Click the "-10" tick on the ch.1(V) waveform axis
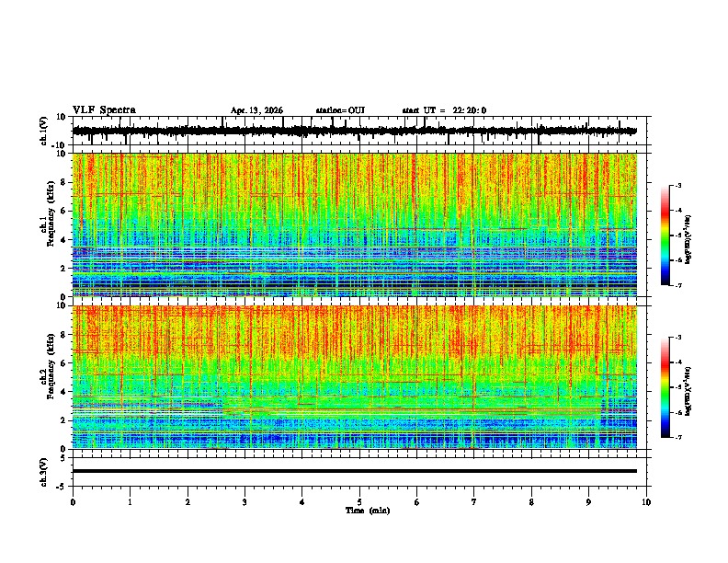 click(x=58, y=145)
